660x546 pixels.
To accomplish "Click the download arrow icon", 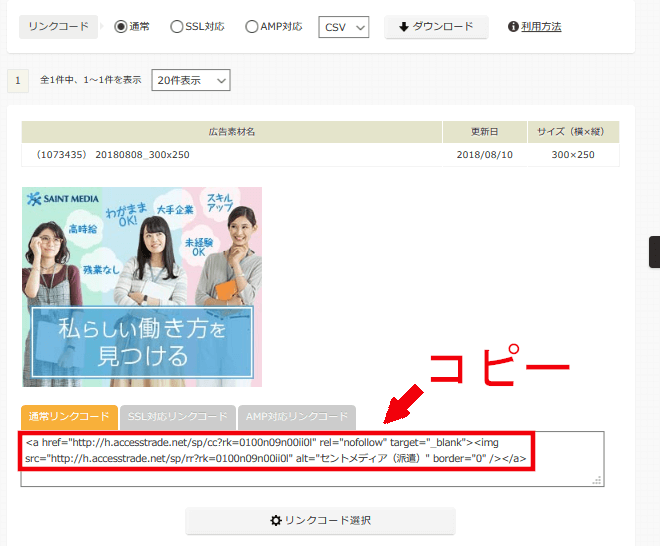I will tap(404, 27).
